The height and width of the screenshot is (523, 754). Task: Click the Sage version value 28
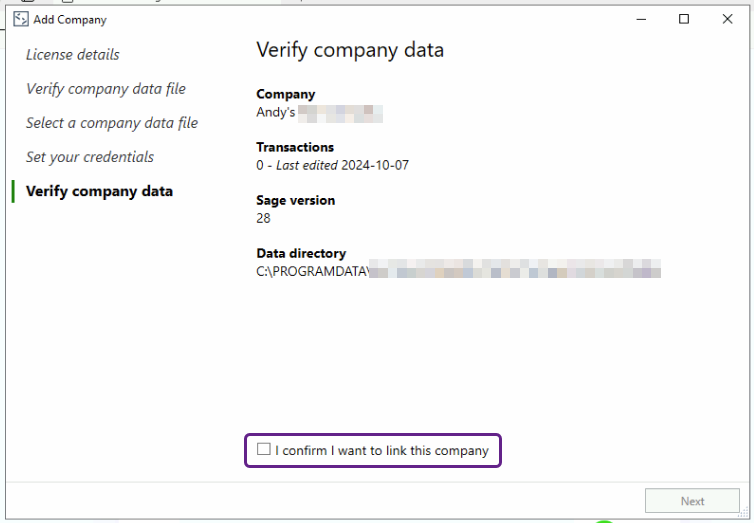[x=264, y=218]
